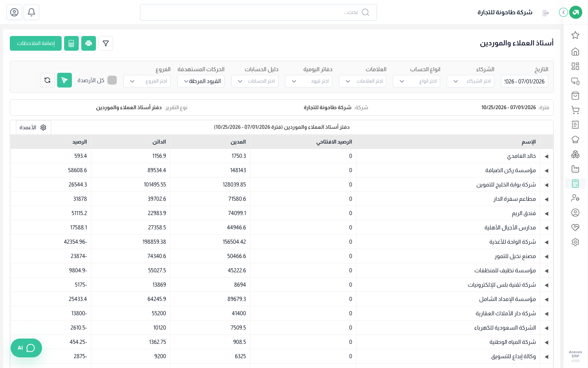Reset the filters with the refresh icon
This screenshot has width=588, height=368.
click(47, 80)
